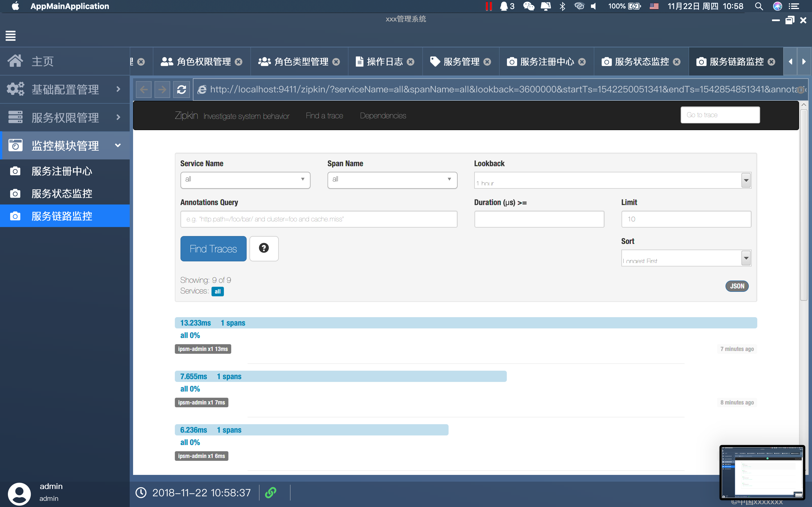Click the Annotations Query input field

coord(318,219)
